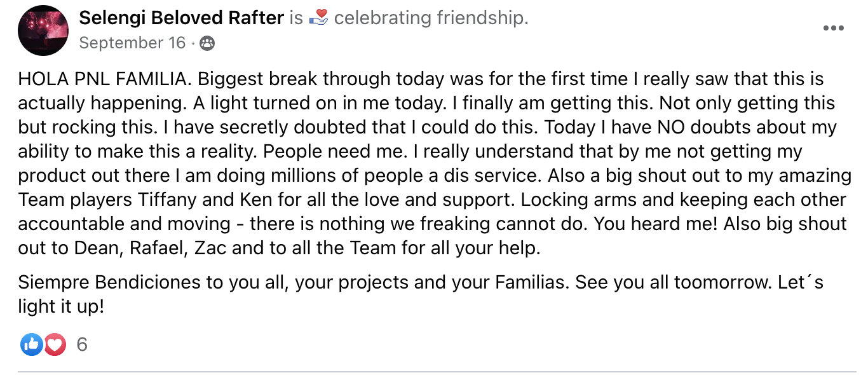868x375 pixels.
Task: Click the author name Selengi Beloved Rafter
Action: pos(181,18)
